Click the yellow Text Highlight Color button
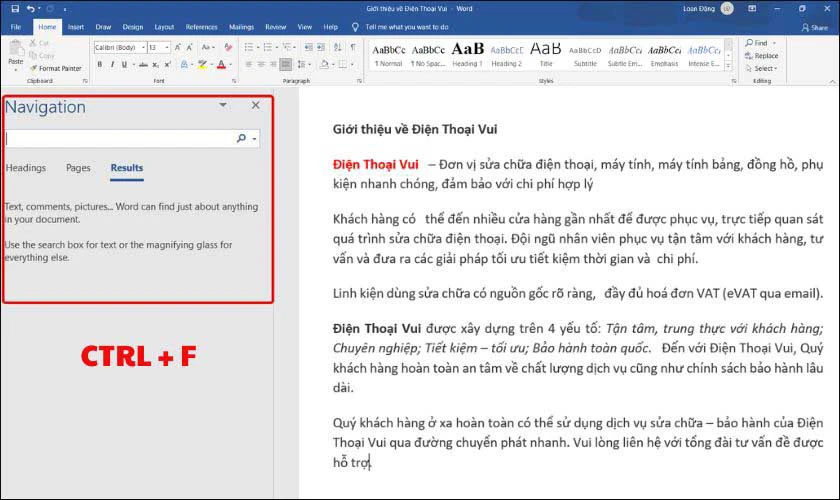The image size is (840, 500). point(202,64)
